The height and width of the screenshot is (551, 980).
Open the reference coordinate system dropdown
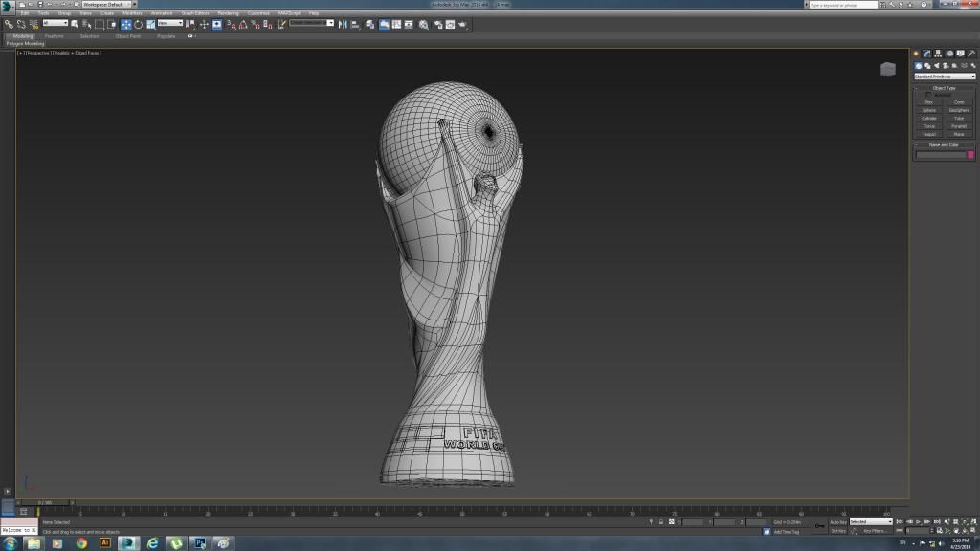coord(170,23)
